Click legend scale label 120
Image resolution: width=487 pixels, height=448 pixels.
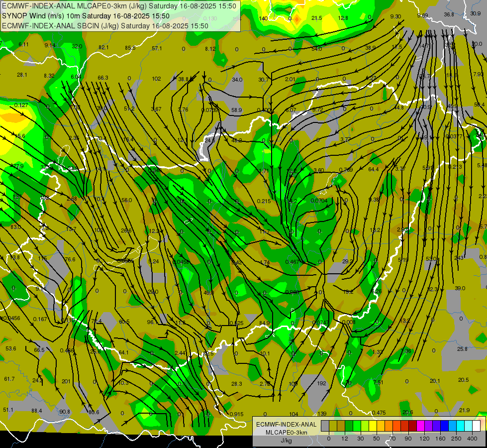point(424,439)
